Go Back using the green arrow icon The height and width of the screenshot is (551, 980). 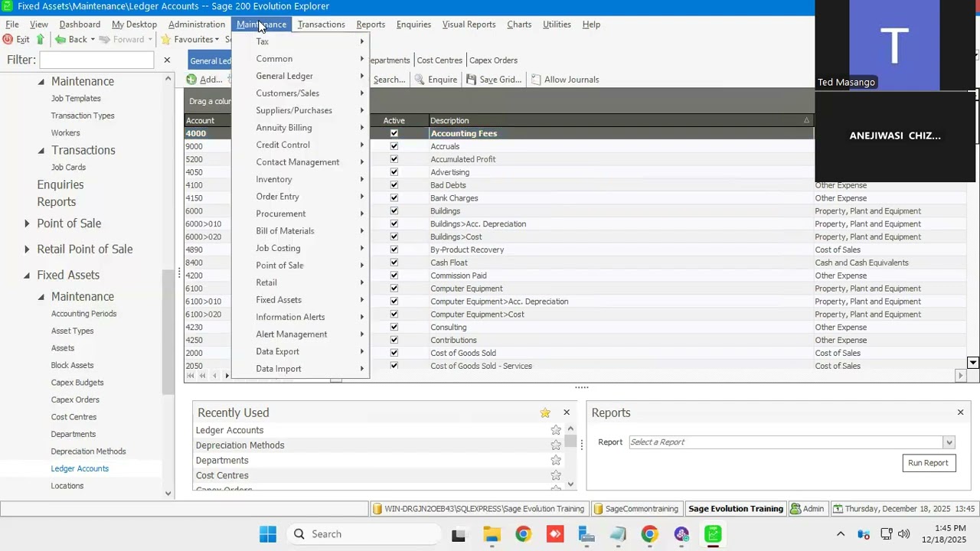(60, 39)
